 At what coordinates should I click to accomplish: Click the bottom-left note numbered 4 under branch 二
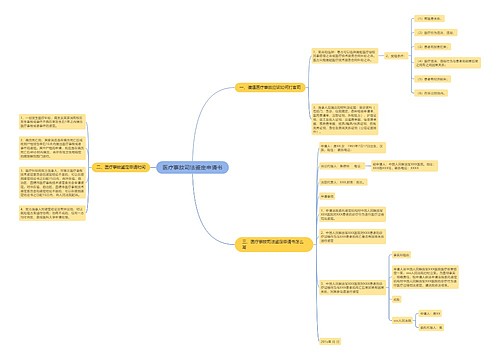52,213
